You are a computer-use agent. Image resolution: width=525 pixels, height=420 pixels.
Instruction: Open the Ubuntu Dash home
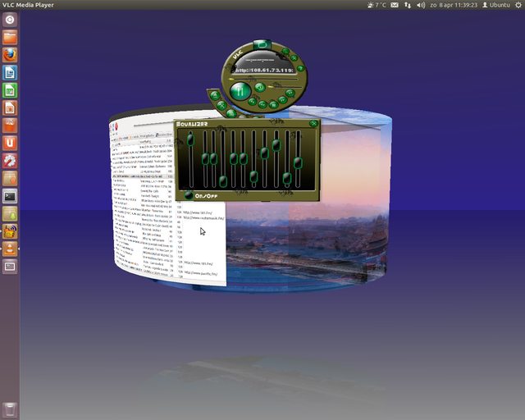click(10, 20)
